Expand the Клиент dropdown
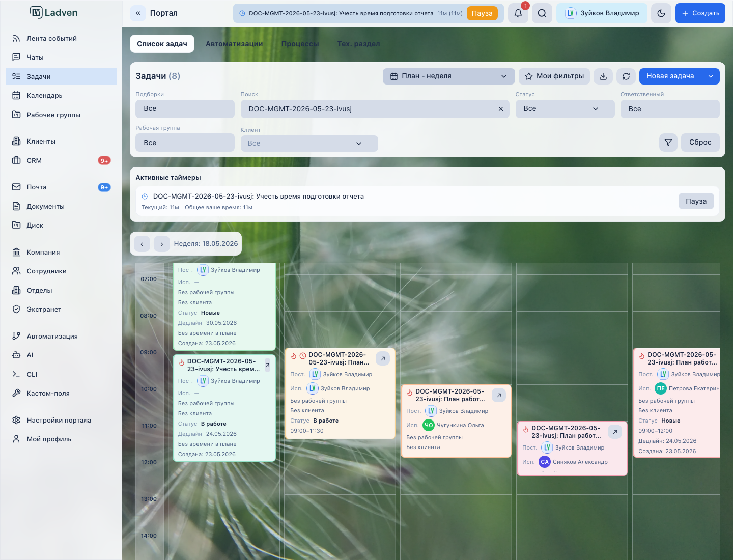 [309, 144]
